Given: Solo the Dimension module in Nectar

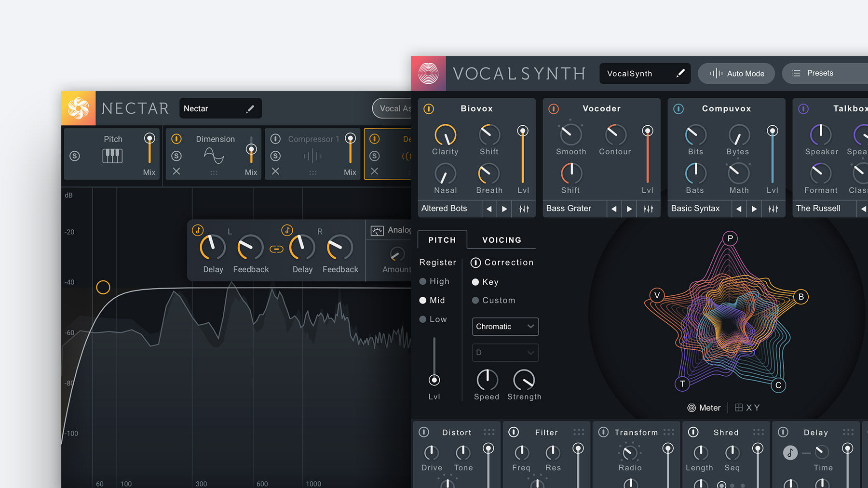Looking at the screenshot, I should pyautogui.click(x=176, y=156).
